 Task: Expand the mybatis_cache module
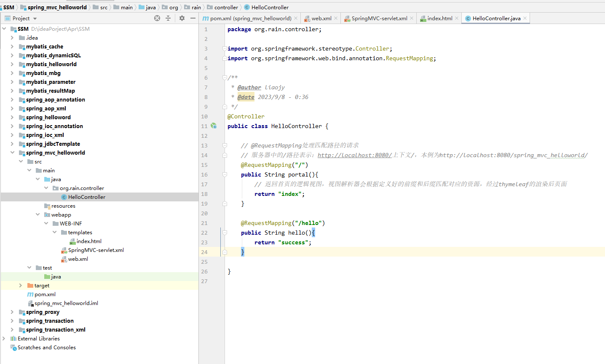[x=12, y=46]
